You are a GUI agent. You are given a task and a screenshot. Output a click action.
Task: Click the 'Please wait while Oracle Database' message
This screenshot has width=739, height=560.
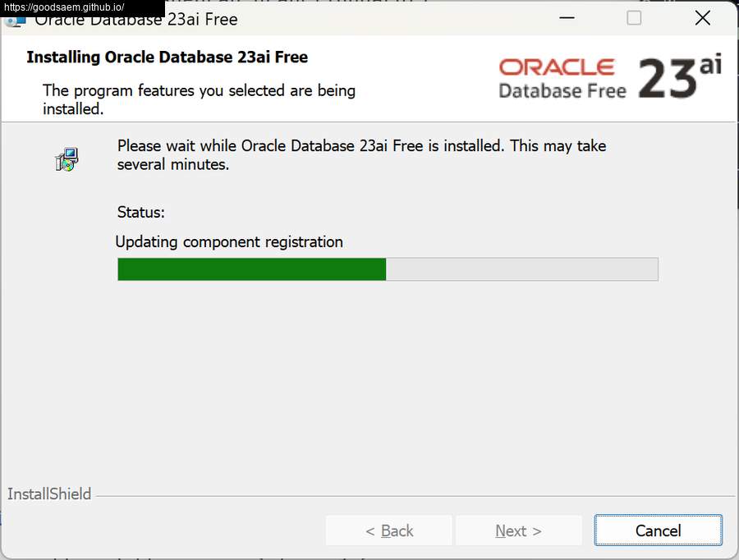(x=361, y=154)
